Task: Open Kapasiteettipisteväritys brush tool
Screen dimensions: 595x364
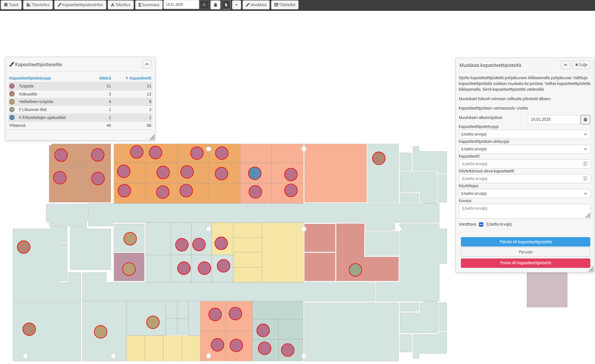Action: (80, 5)
